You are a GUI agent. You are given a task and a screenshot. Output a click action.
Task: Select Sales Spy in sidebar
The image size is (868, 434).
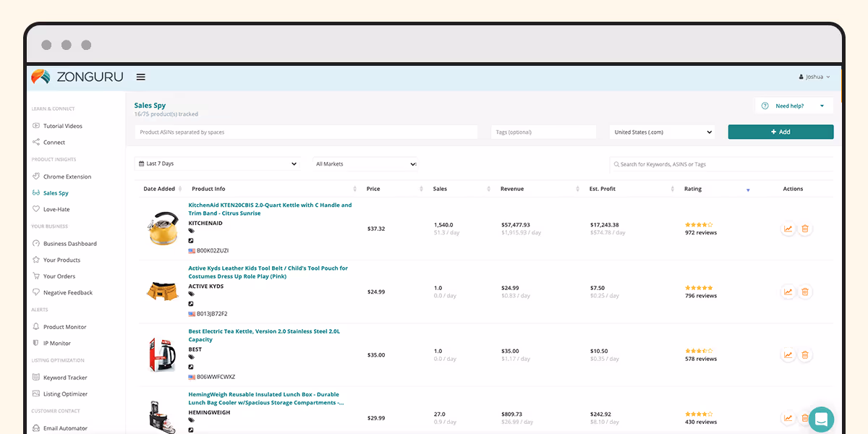point(56,193)
